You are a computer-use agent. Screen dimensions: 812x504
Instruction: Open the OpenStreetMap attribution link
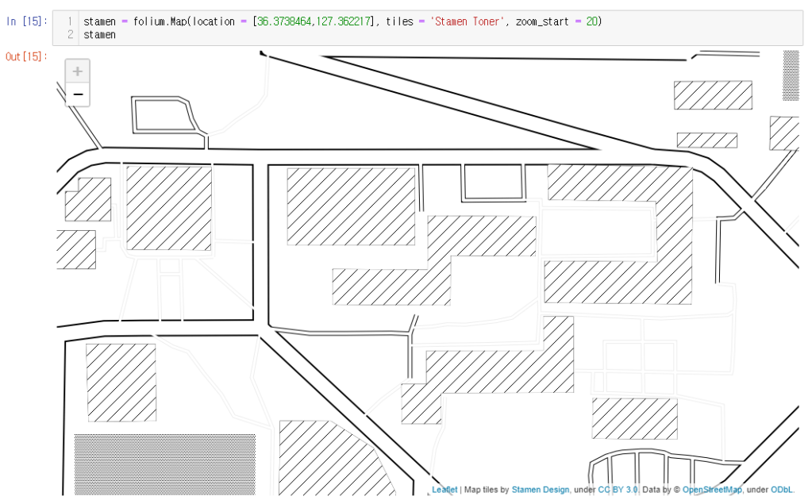click(x=712, y=490)
